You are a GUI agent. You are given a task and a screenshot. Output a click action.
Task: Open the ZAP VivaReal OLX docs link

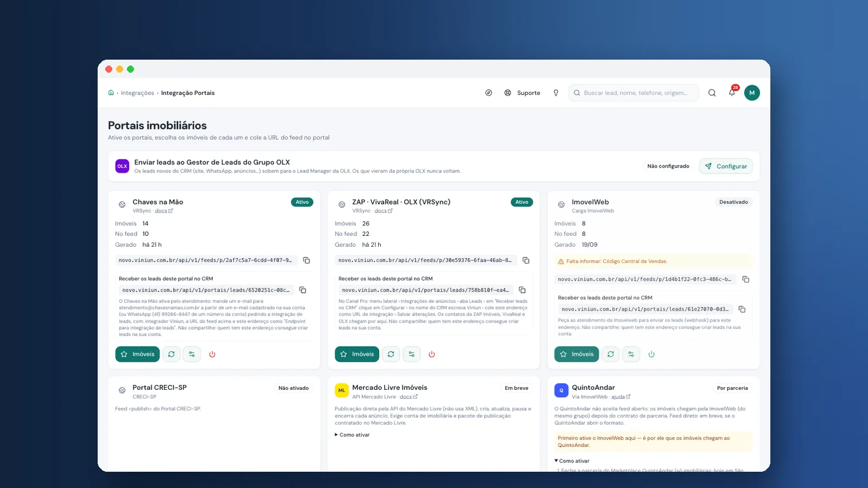pos(384,211)
